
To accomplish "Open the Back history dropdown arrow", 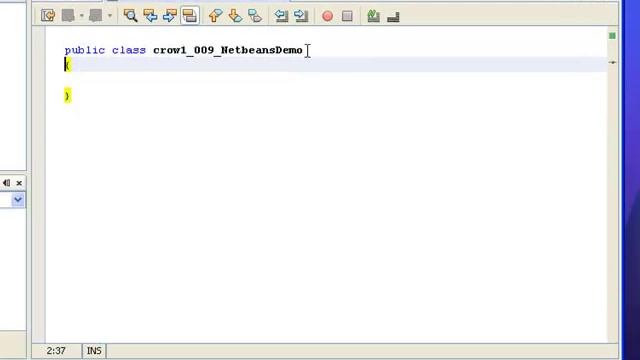I will pyautogui.click(x=82, y=16).
